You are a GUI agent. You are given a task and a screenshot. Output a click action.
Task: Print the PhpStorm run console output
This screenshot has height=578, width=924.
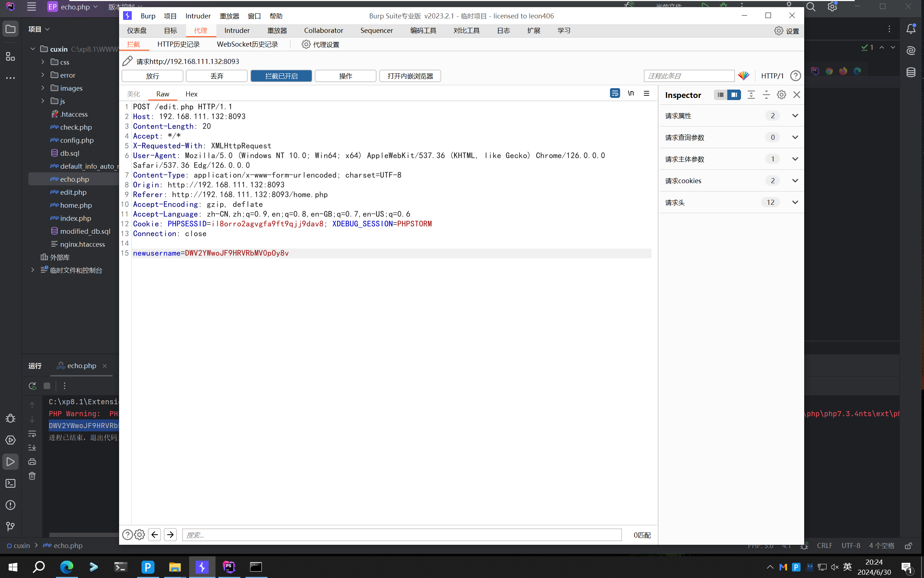[32, 462]
